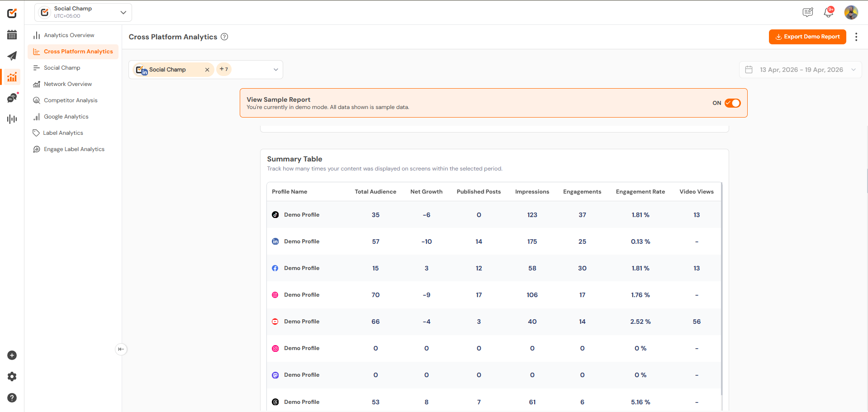
Task: Click the Export Demo Report button
Action: click(807, 37)
